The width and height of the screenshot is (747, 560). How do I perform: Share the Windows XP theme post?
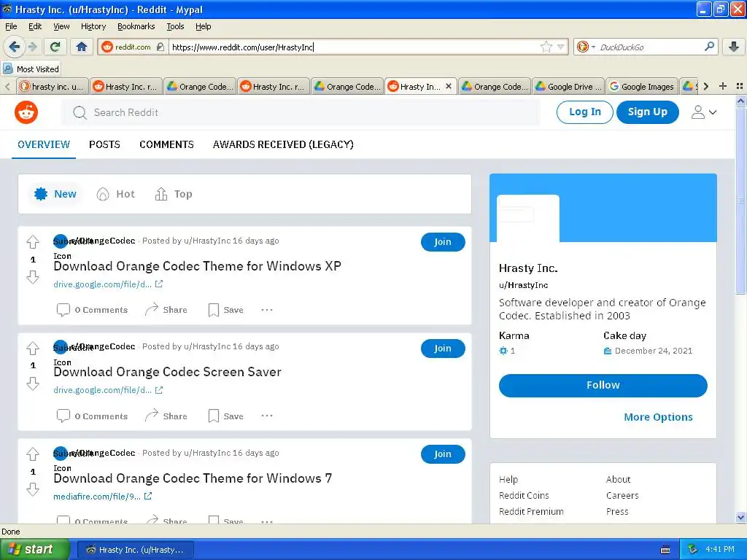click(166, 309)
